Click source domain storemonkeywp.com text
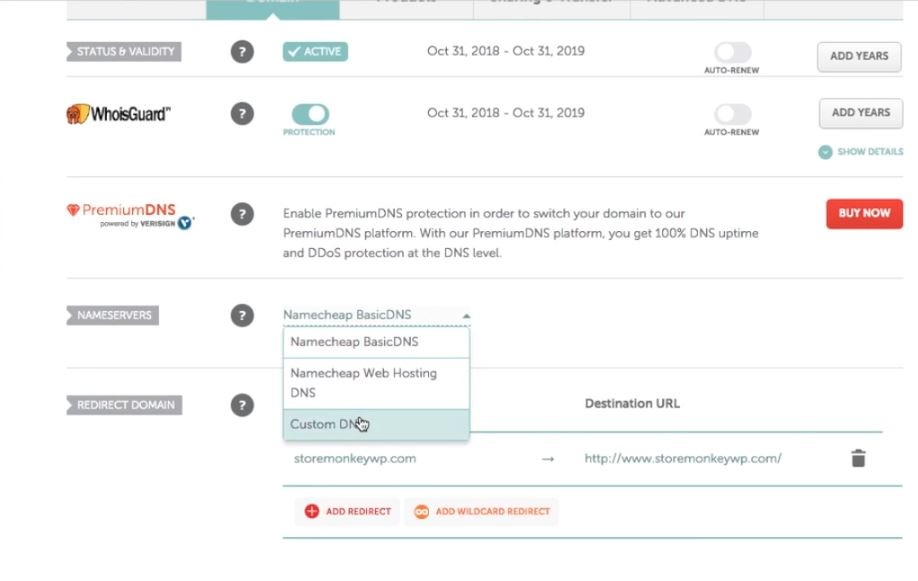Image resolution: width=918 pixels, height=581 pixels. click(x=355, y=459)
